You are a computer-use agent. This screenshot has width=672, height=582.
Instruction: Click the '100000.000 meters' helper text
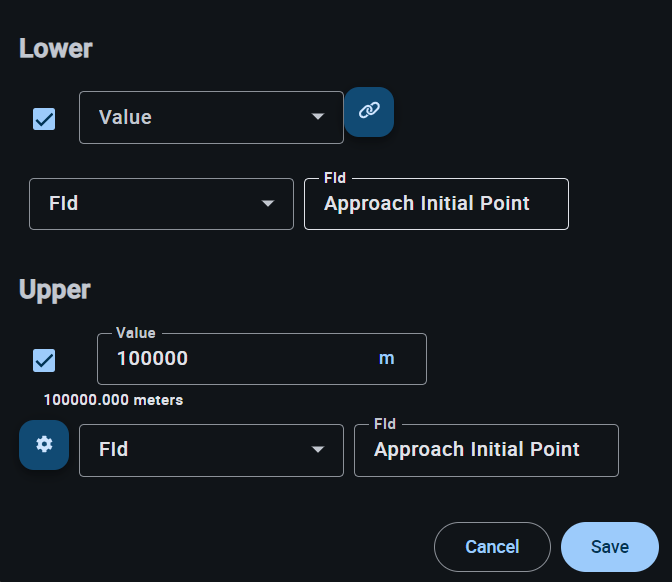(113, 400)
